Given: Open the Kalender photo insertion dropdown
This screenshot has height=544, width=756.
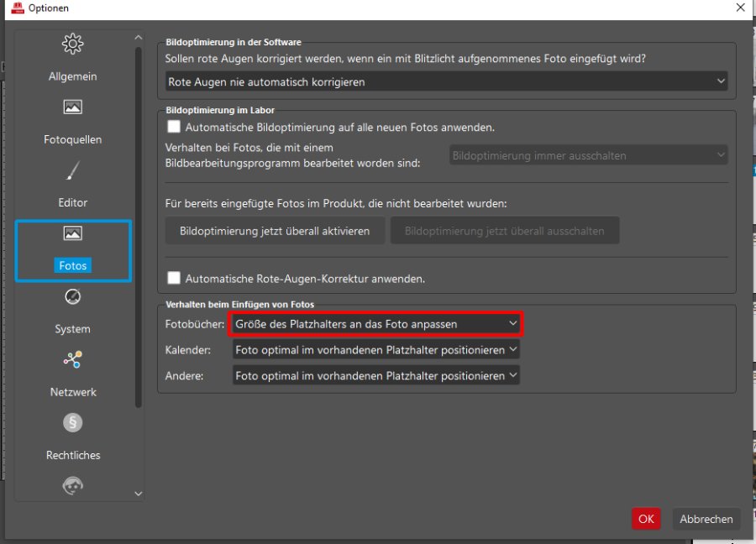Looking at the screenshot, I should pyautogui.click(x=375, y=349).
